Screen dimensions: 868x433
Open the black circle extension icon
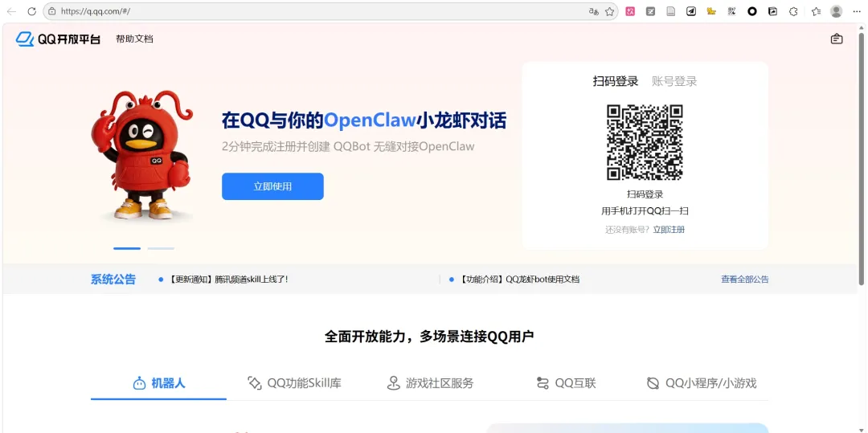coord(751,11)
